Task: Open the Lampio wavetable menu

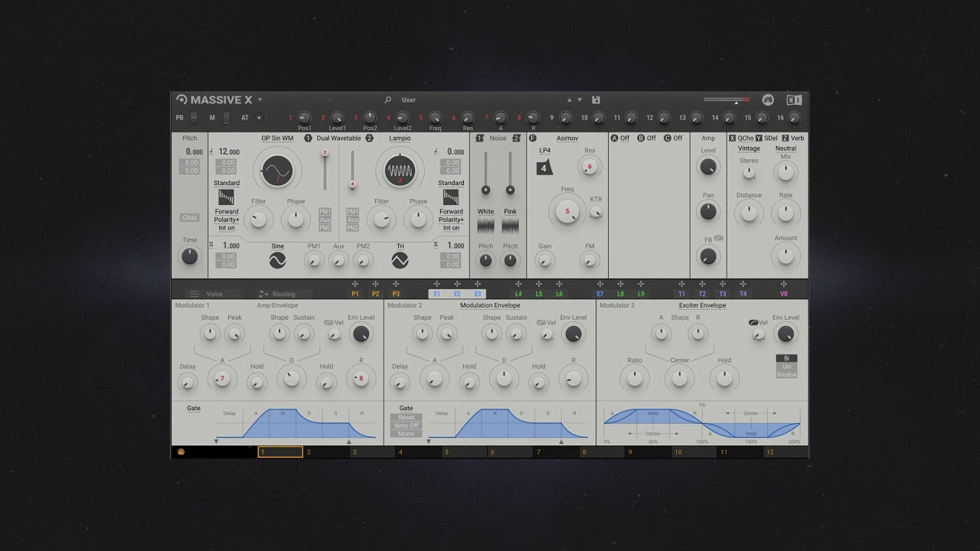Action: [400, 139]
